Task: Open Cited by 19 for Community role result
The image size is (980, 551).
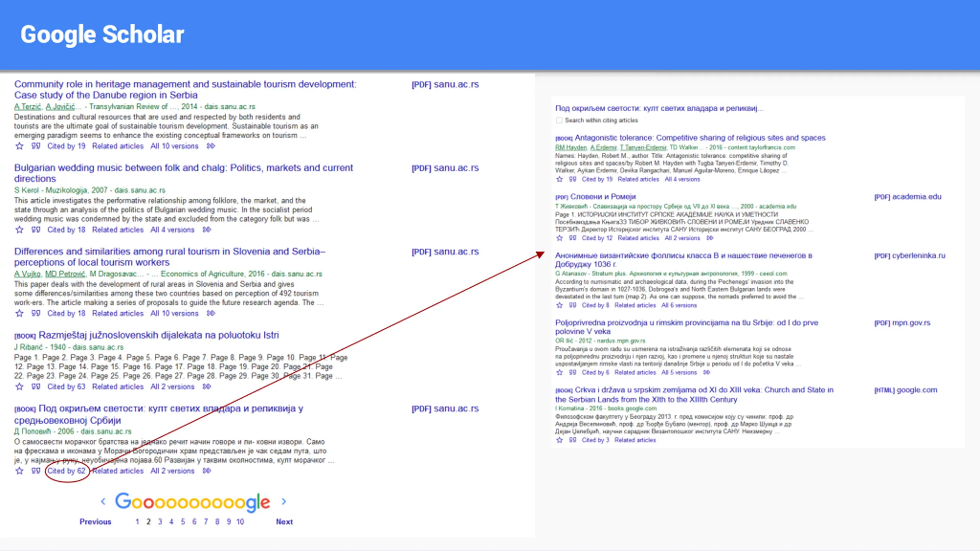Action: 66,146
